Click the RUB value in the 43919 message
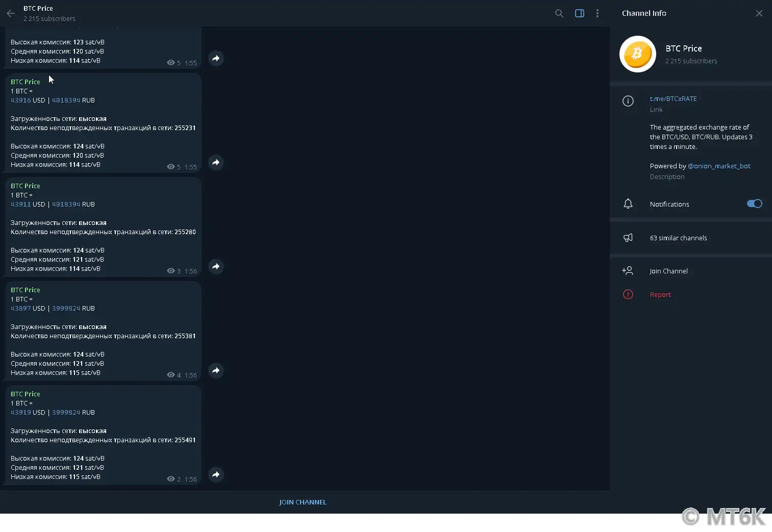This screenshot has width=772, height=532. coord(66,413)
